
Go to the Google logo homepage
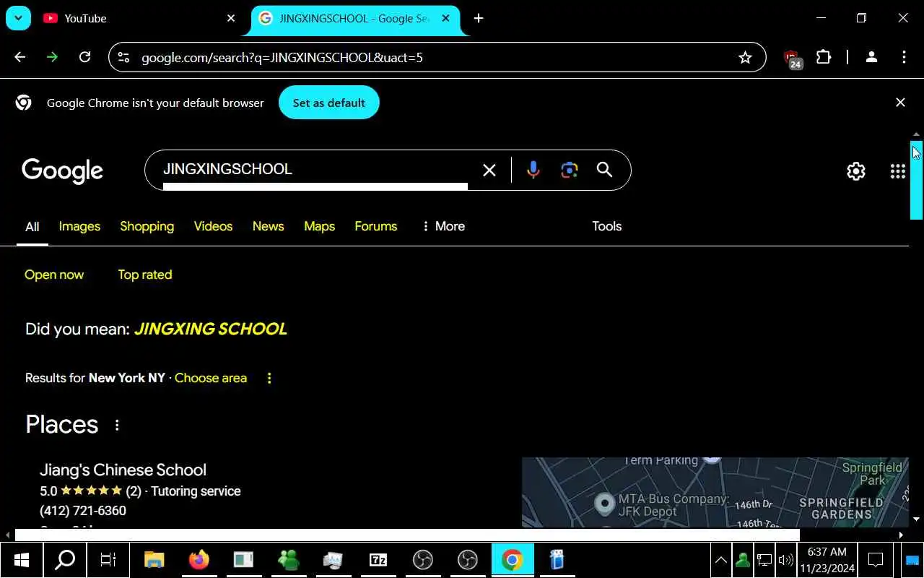click(63, 171)
